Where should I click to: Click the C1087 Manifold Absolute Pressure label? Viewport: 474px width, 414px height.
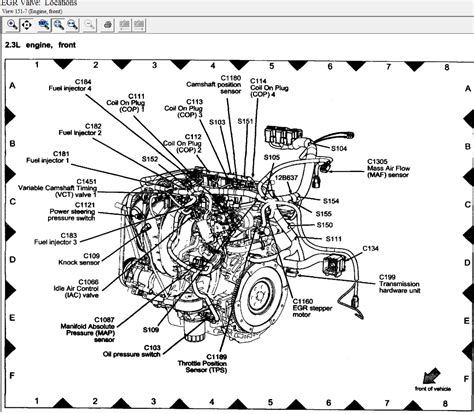[88, 330]
